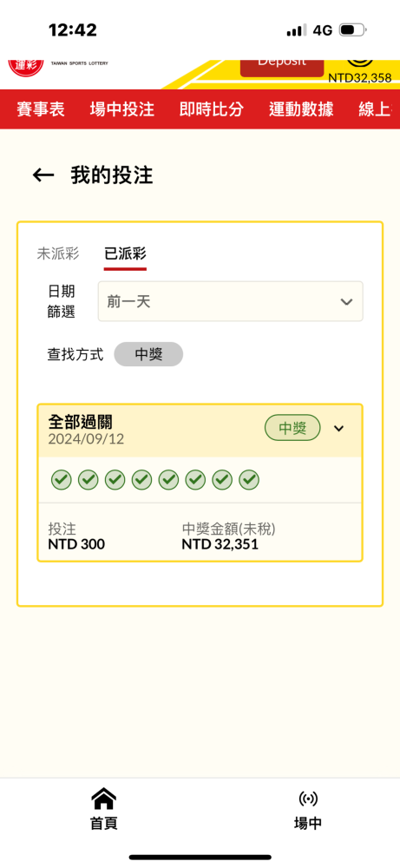This screenshot has width=400, height=868.
Task: Tap the fourth green checkmark result icon
Action: tap(141, 480)
